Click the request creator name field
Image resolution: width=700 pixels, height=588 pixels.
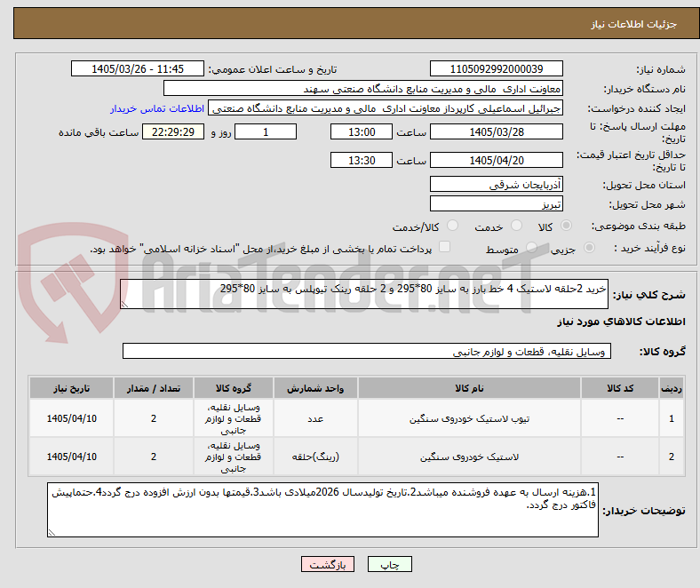[386, 108]
